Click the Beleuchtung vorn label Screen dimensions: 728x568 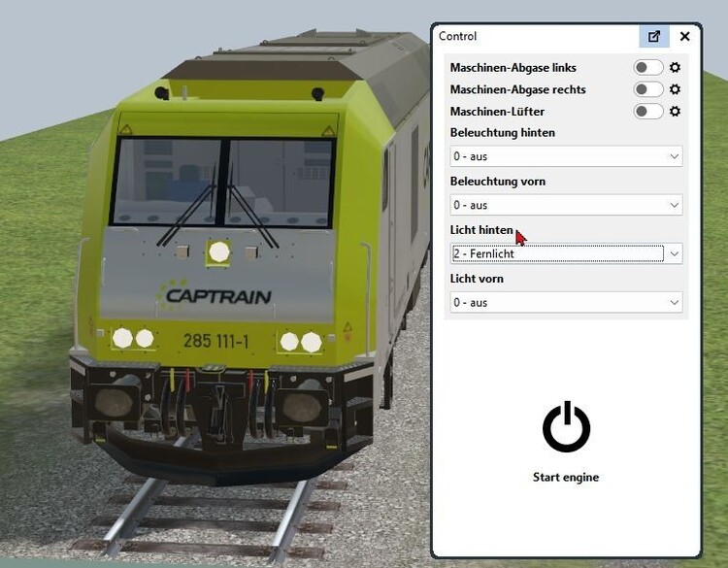(x=498, y=182)
